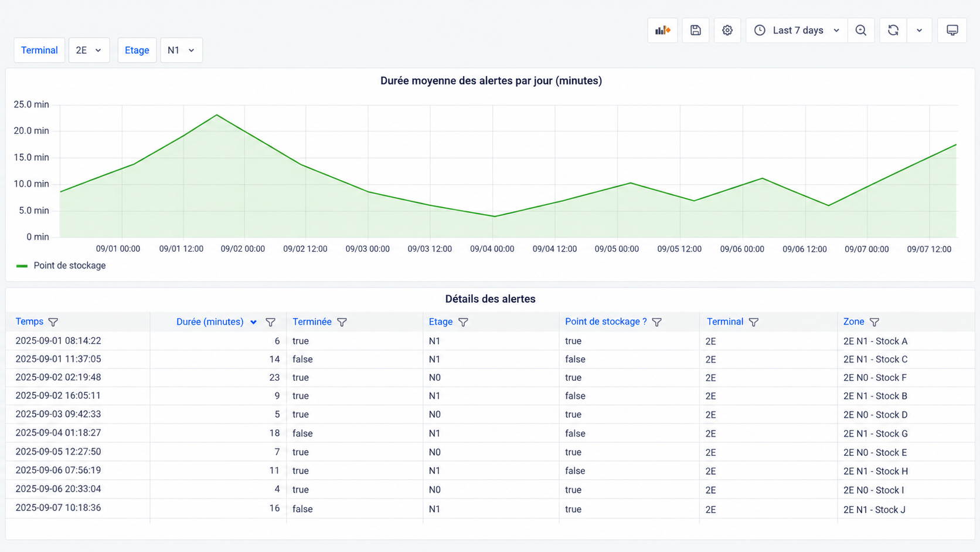Refresh the dashboard
This screenshot has width=980, height=552.
point(893,31)
